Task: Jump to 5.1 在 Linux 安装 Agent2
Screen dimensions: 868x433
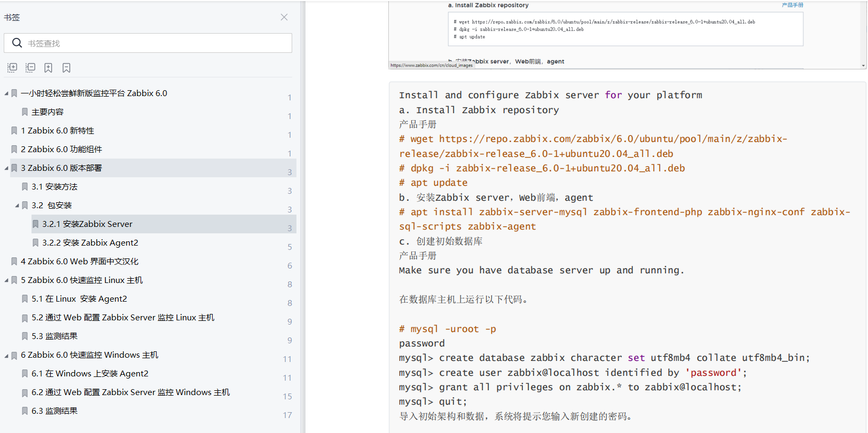Action: 79,298
